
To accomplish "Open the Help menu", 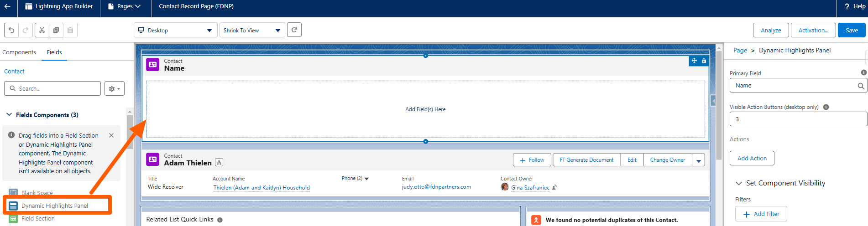I will click(855, 6).
